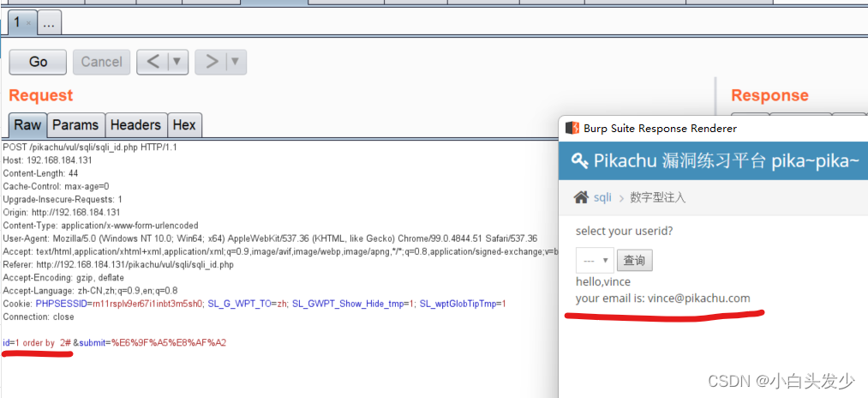Click the Cache-Control: max-age=0 line
Screen dimensions: 868x398
56,186
